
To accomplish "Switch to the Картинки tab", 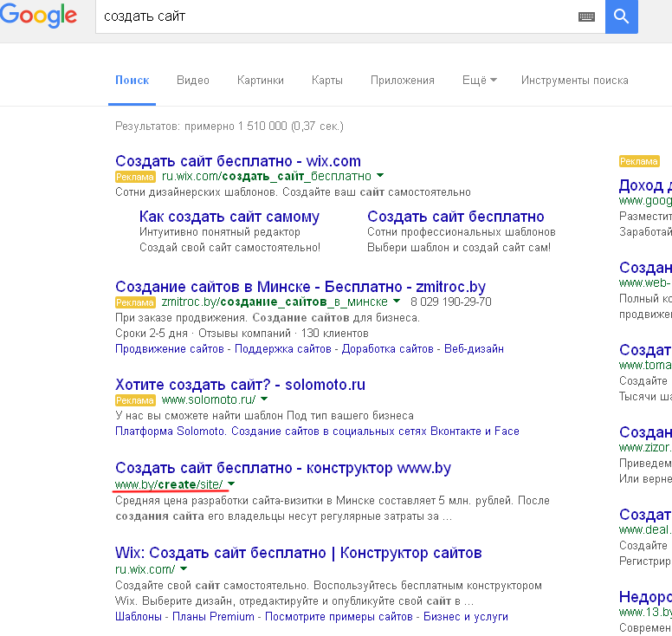I will click(x=261, y=81).
